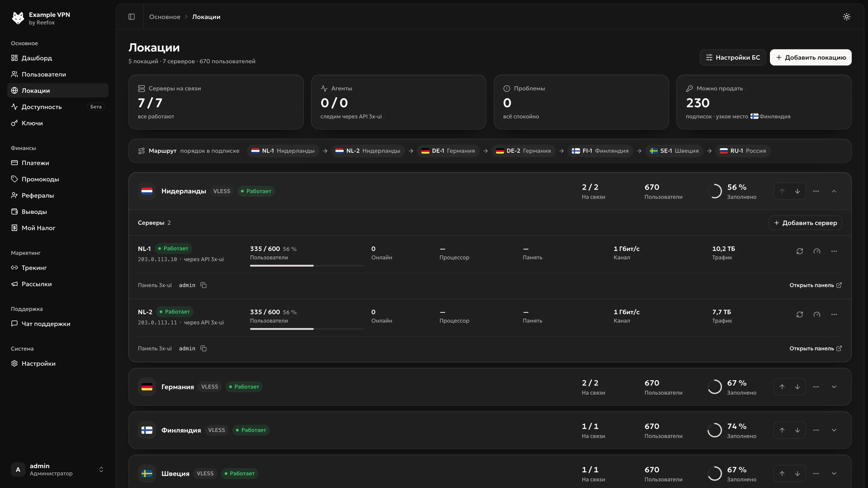This screenshot has height=488, width=868.
Task: Open the Настройки system page
Action: click(x=58, y=363)
